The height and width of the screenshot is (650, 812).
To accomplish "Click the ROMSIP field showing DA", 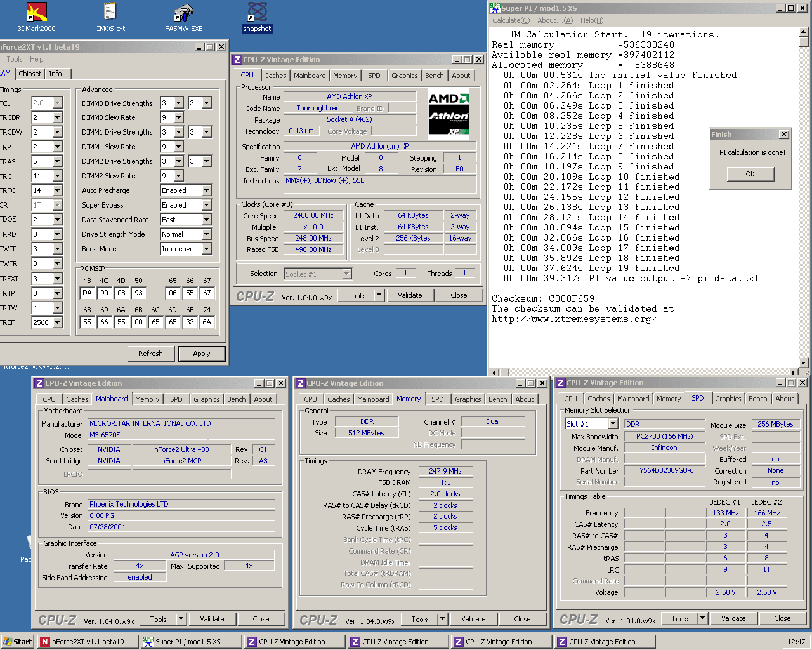I will (88, 293).
